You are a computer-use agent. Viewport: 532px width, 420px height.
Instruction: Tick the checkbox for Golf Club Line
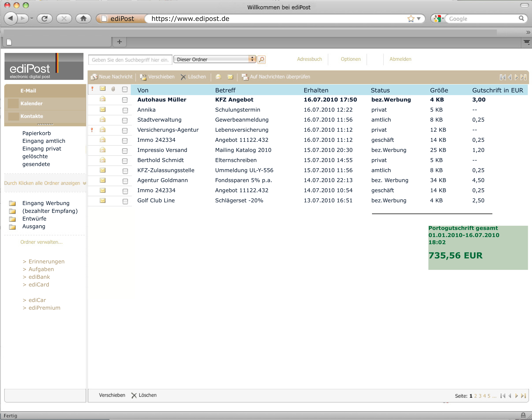pyautogui.click(x=125, y=201)
